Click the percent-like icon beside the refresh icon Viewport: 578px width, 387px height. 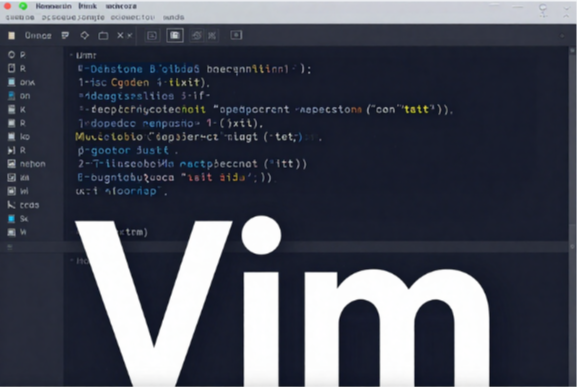pos(212,35)
